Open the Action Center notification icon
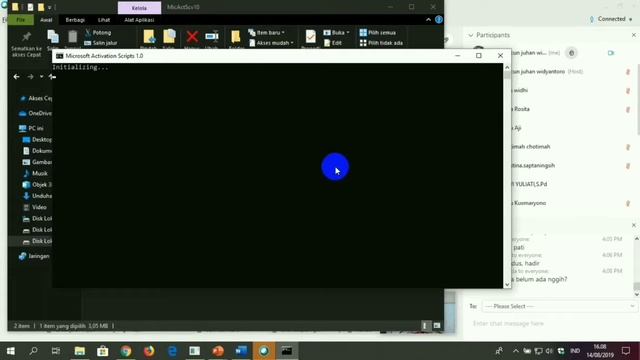 [x=626, y=351]
